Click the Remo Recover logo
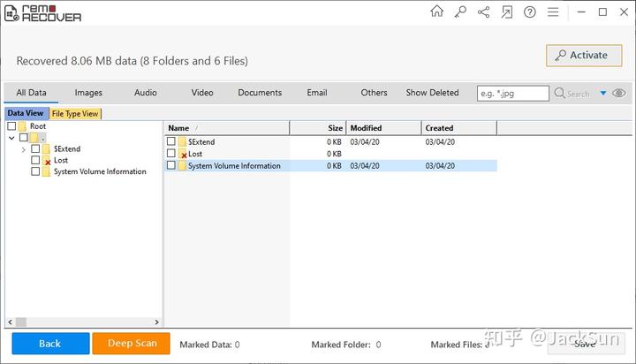Image resolution: width=636 pixels, height=364 pixels. (43, 13)
